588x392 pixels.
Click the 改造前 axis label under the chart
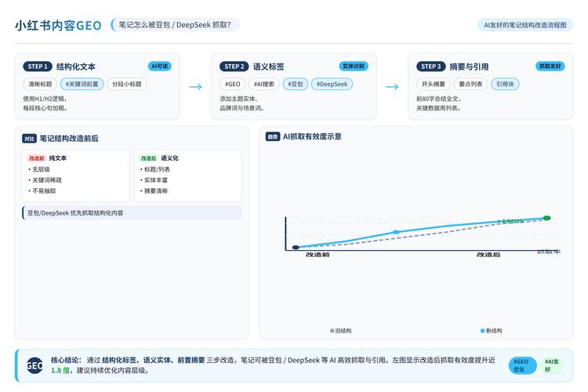pos(318,255)
